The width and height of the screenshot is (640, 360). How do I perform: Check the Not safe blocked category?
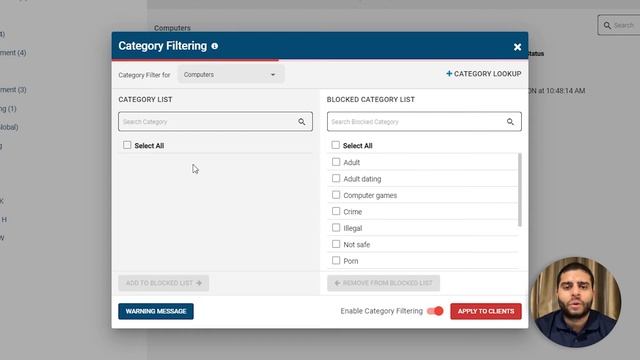(336, 244)
